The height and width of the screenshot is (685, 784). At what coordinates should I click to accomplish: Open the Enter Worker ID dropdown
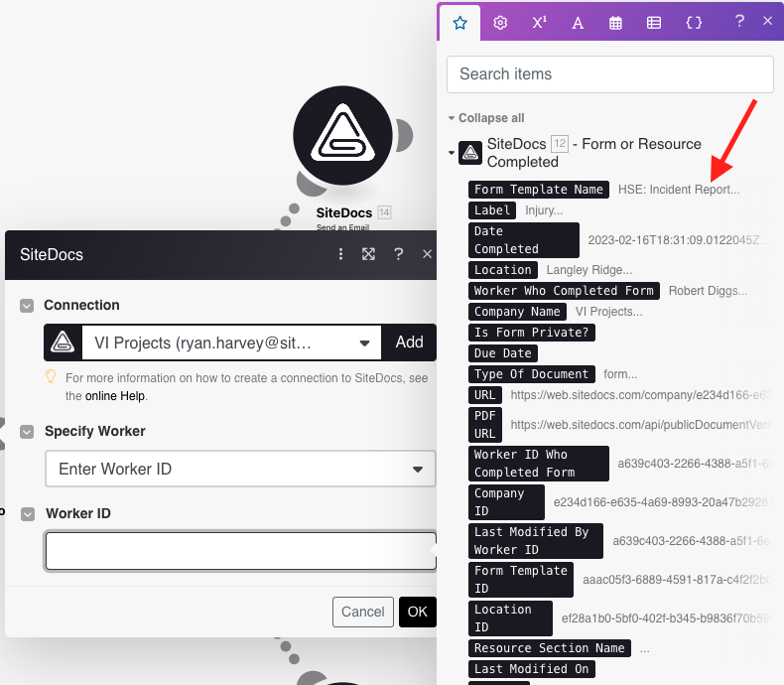point(240,469)
